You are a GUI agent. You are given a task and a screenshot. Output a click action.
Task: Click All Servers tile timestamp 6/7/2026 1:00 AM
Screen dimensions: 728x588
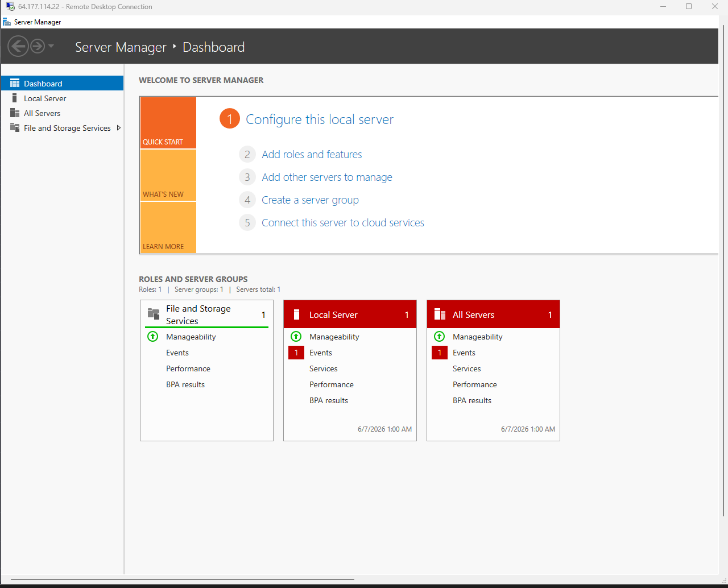click(528, 429)
